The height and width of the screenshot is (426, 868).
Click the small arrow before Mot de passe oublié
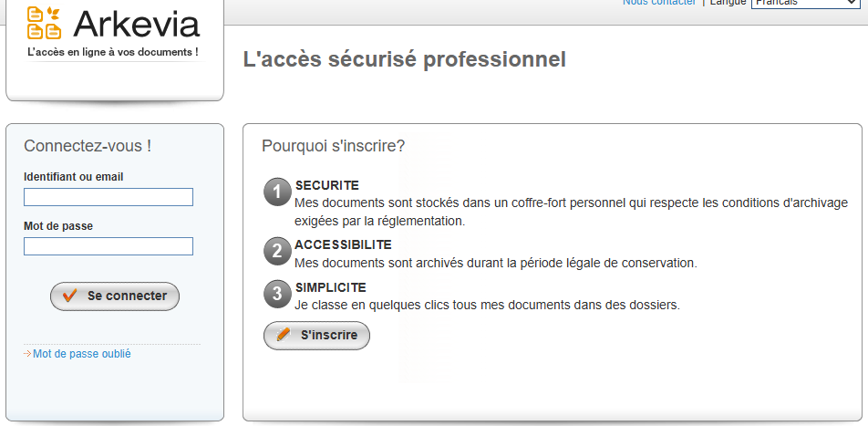27,354
